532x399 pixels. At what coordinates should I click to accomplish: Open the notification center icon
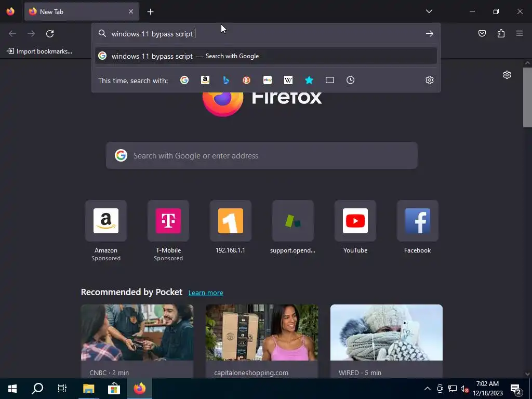pyautogui.click(x=516, y=389)
